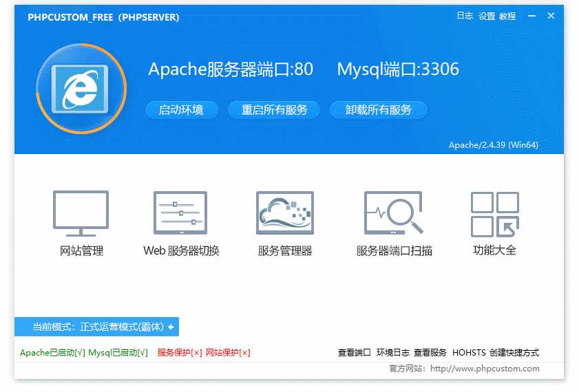
Task: Open the 日志 menu
Action: click(x=465, y=16)
